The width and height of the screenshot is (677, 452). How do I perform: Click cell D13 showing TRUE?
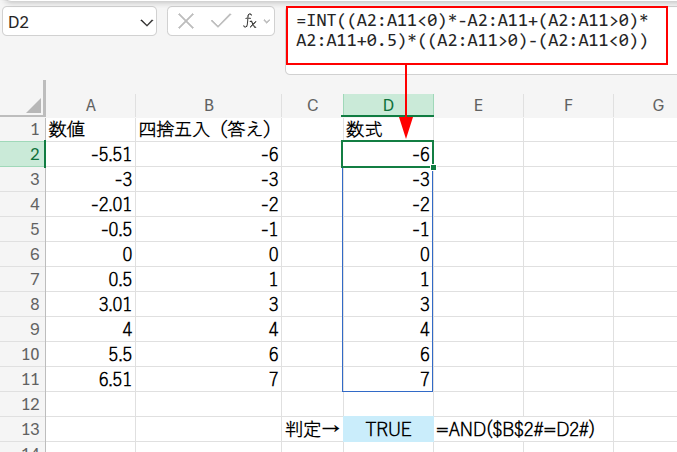[x=388, y=429]
